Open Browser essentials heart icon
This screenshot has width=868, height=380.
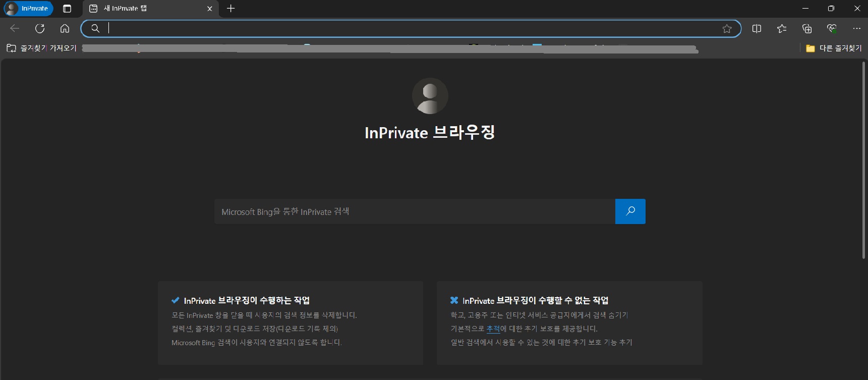[832, 28]
